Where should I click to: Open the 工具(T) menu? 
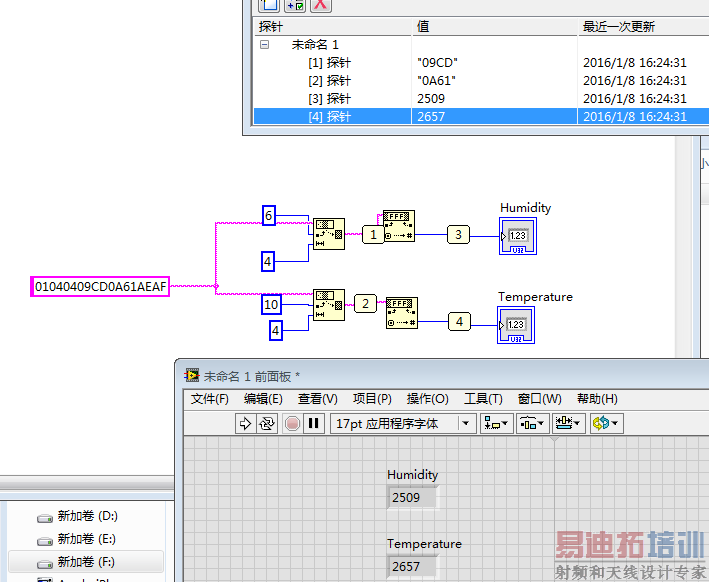pyautogui.click(x=483, y=399)
